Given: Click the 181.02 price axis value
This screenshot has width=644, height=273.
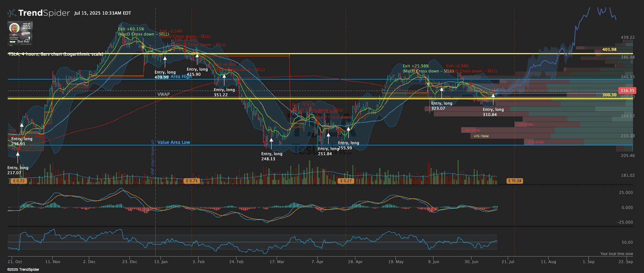Looking at the screenshot, I should tap(628, 175).
